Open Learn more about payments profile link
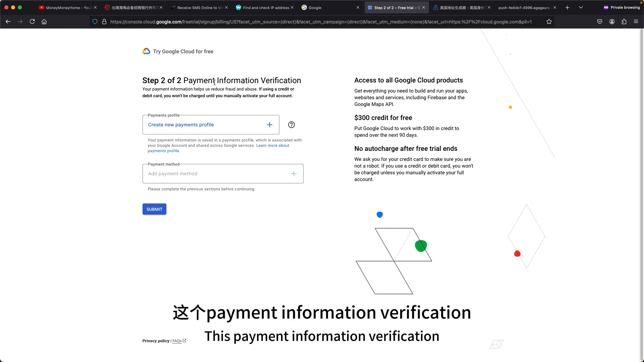The width and height of the screenshot is (644, 362). tap(218, 148)
